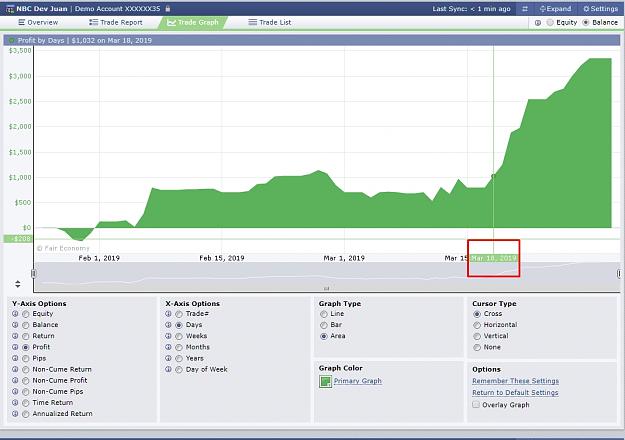Open Settings in the header
625x440 pixels.
tap(600, 9)
